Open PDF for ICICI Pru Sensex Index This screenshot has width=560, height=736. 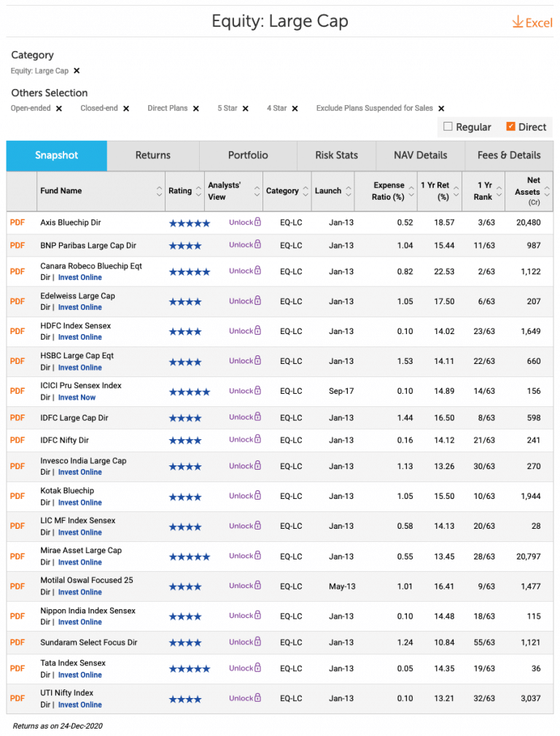coord(17,391)
